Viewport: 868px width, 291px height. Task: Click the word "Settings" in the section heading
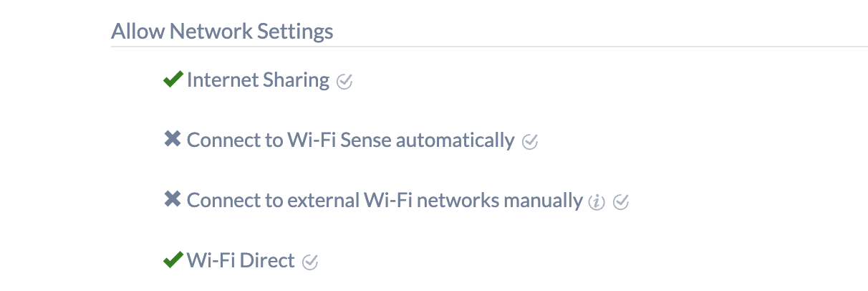point(298,32)
